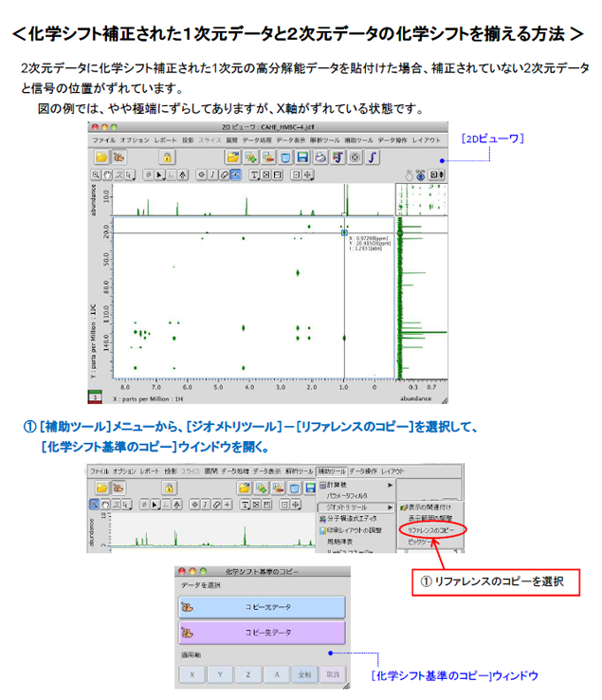Select the eraser tool in the CAHE_HMBC-4.jdf toolbar
The image size is (602, 700).
tap(225, 175)
